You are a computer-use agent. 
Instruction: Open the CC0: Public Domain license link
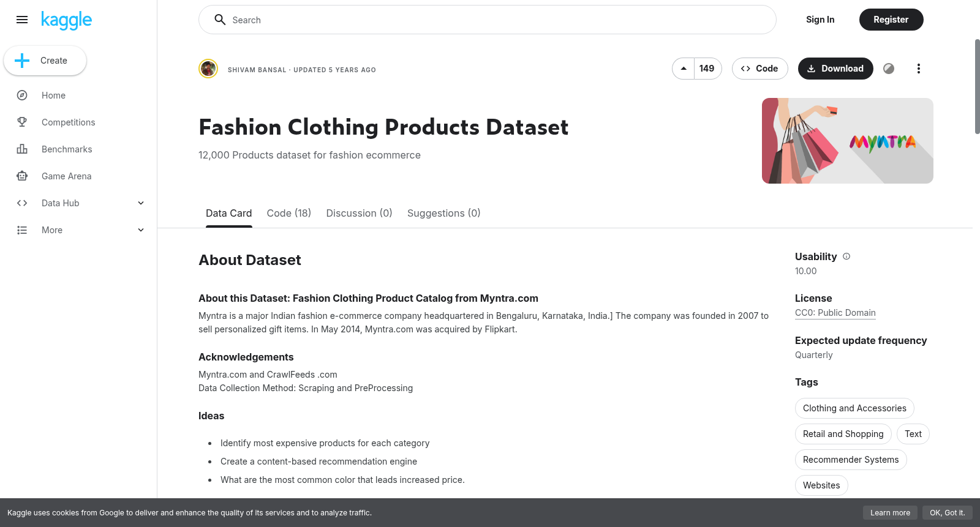(x=835, y=313)
